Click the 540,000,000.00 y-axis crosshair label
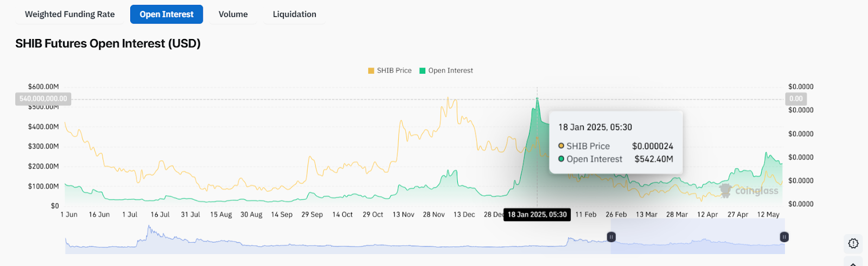868x266 pixels. (43, 99)
